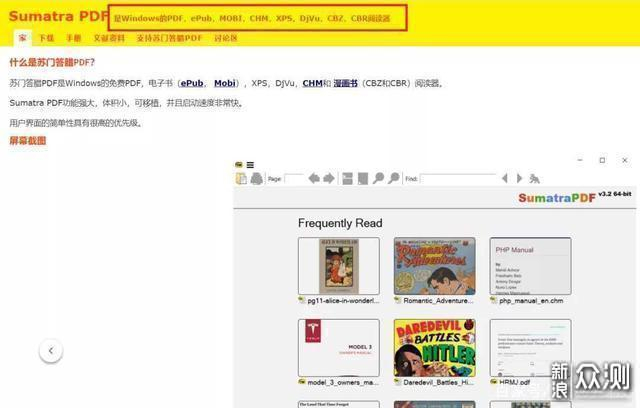
Task: Click the php_manual_en.chm file name
Action: pyautogui.click(x=531, y=301)
